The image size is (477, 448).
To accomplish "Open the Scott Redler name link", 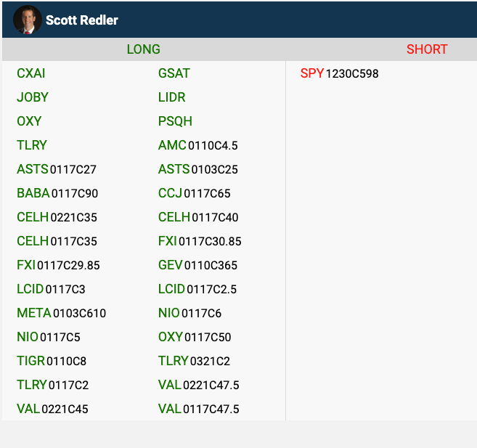I will point(82,20).
